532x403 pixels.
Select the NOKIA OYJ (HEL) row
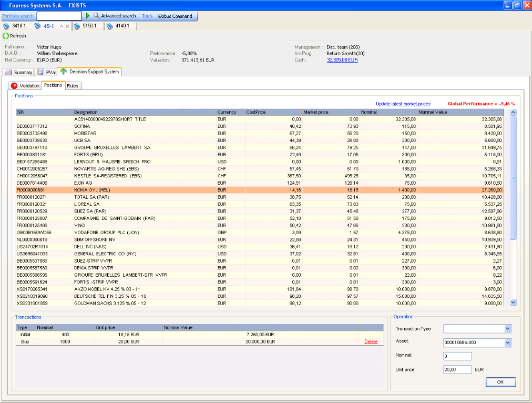click(x=260, y=190)
